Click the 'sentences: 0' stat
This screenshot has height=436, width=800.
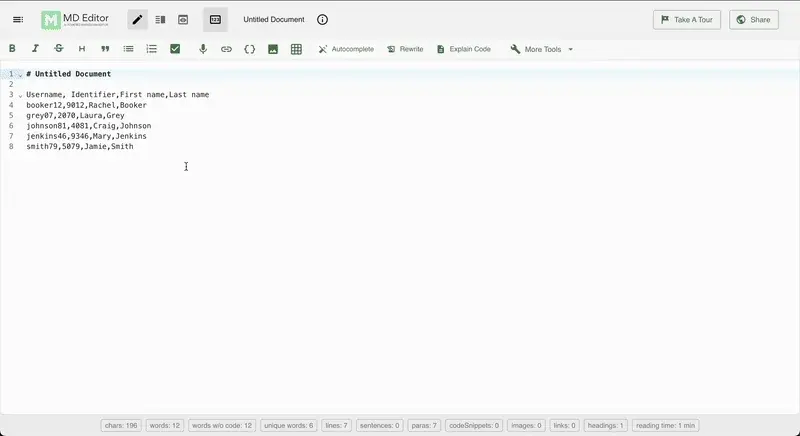click(x=379, y=425)
